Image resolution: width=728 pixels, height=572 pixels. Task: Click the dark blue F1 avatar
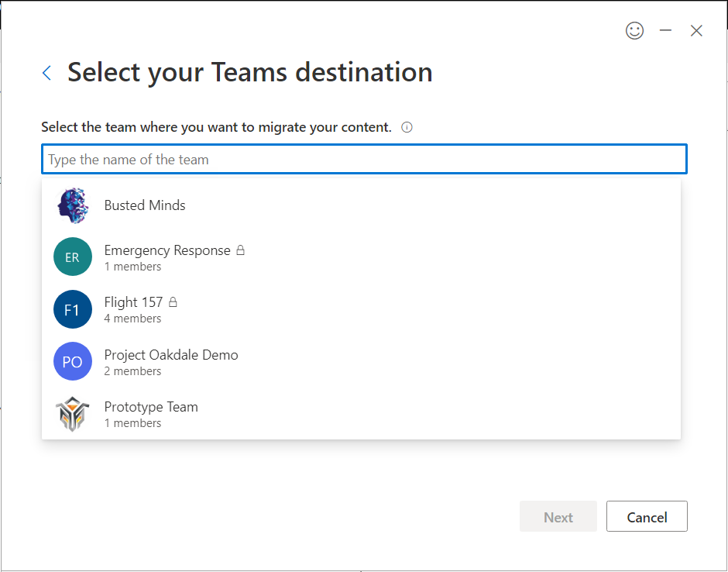click(x=73, y=310)
